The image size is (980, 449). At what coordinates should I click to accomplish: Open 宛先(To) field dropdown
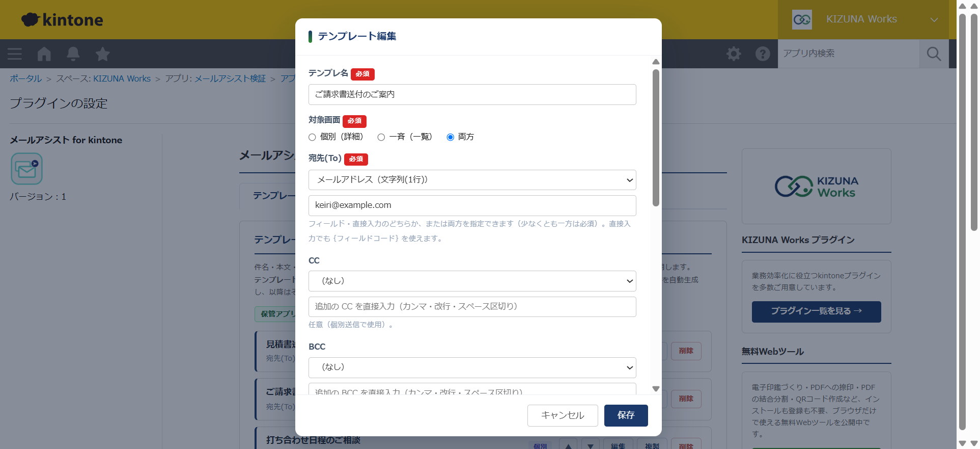[472, 180]
